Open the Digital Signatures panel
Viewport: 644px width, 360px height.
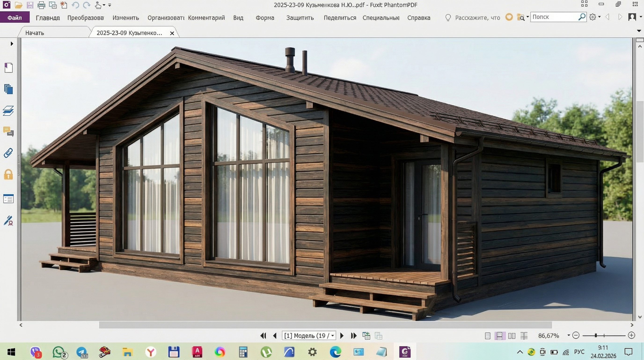pos(8,221)
